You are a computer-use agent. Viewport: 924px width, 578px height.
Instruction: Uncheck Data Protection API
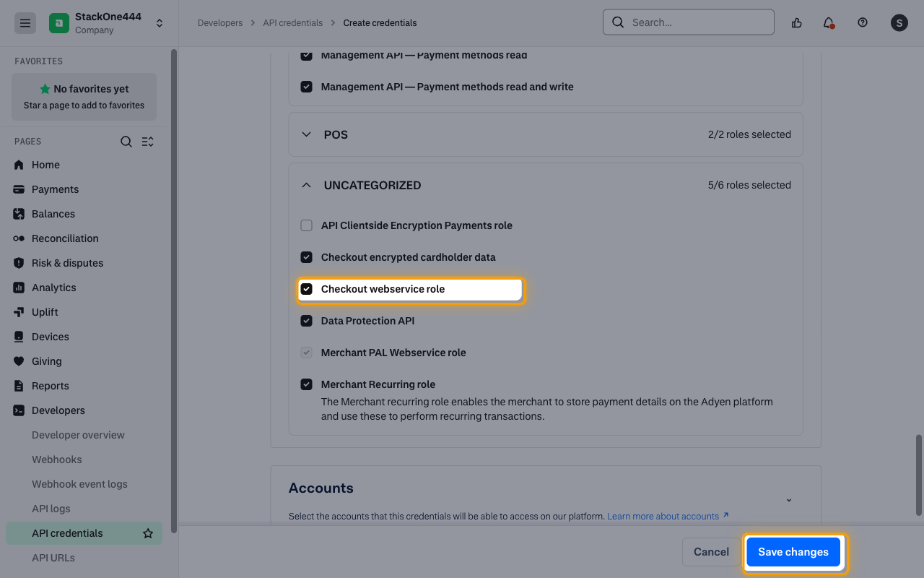306,321
